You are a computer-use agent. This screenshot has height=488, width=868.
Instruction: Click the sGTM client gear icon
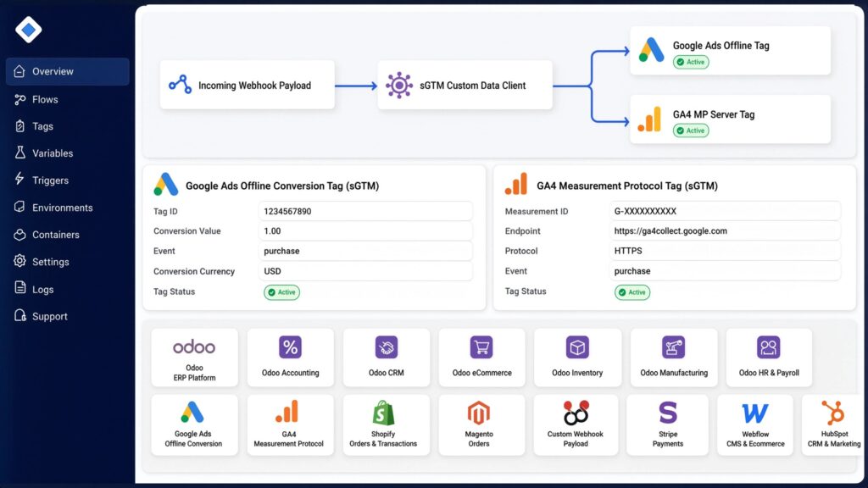coord(399,86)
